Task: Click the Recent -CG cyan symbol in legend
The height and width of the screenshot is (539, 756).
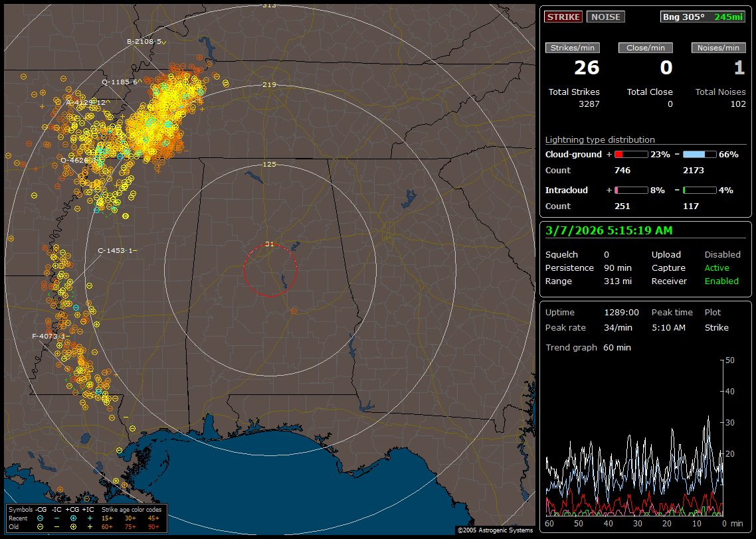Action: coord(41,518)
